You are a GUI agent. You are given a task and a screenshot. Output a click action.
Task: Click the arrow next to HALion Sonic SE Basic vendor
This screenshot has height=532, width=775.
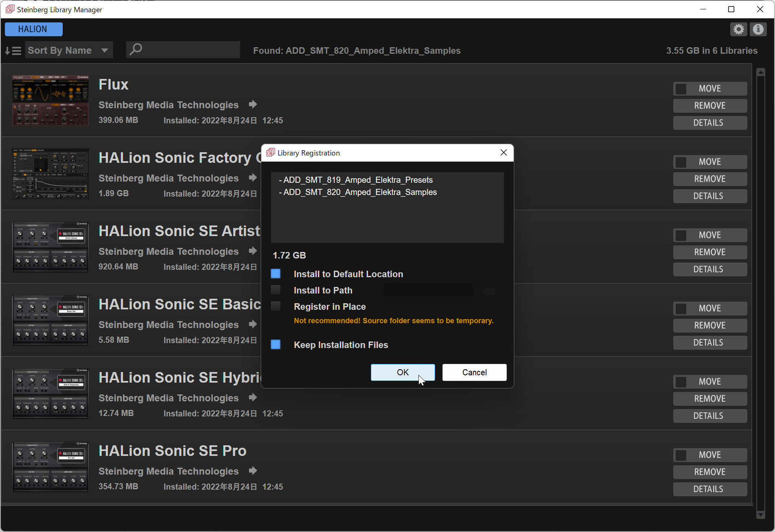(253, 324)
